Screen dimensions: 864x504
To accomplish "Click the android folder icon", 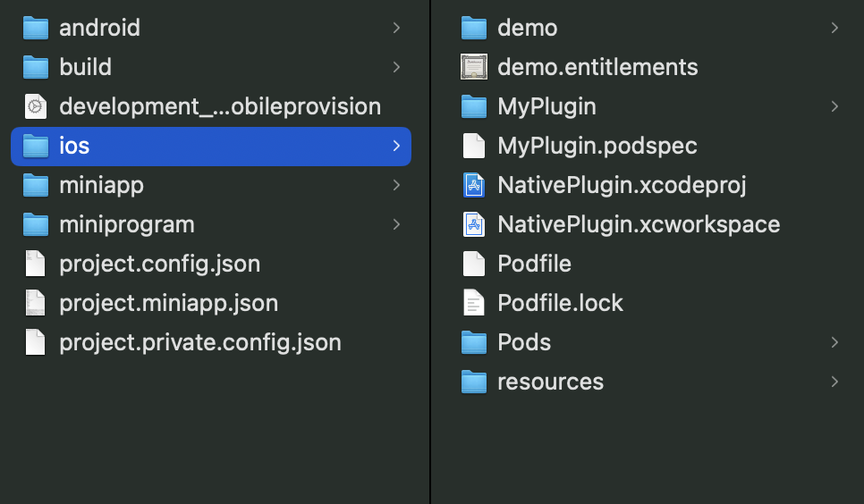I will [35, 28].
